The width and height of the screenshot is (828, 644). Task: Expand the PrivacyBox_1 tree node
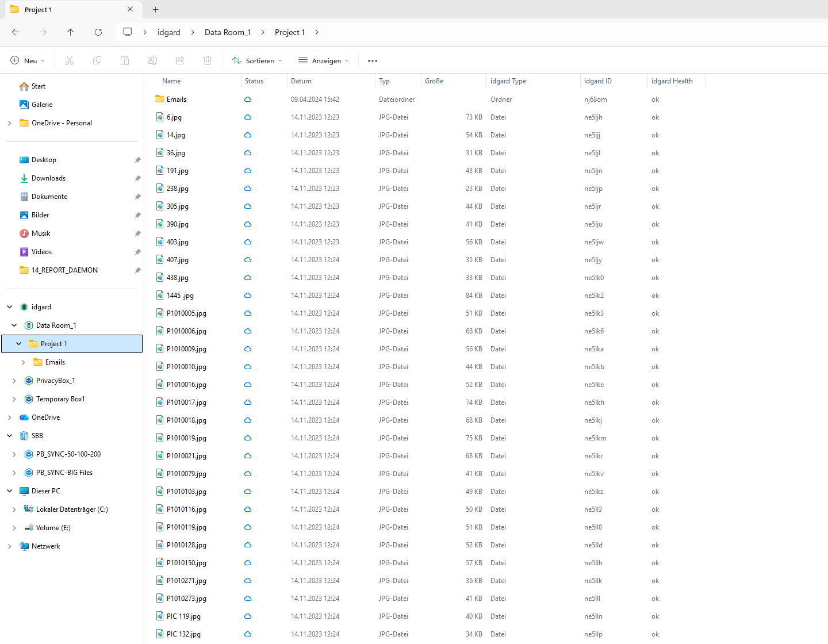[x=14, y=381]
